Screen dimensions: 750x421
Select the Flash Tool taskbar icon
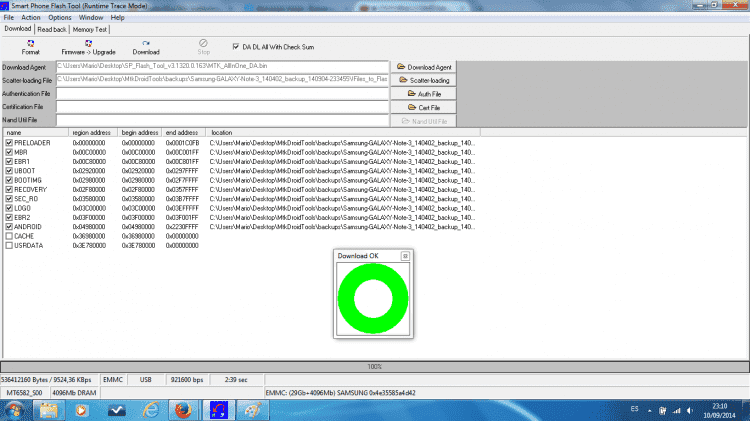pyautogui.click(x=219, y=410)
